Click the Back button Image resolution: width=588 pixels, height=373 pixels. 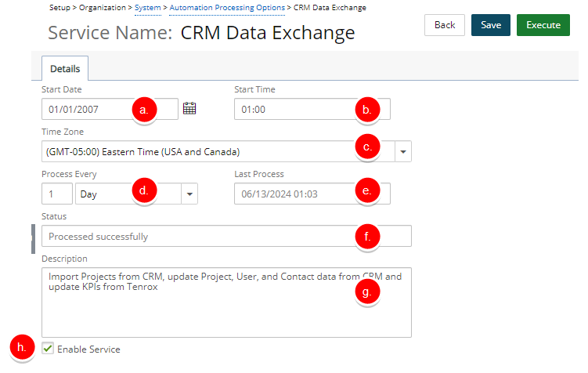coord(445,25)
